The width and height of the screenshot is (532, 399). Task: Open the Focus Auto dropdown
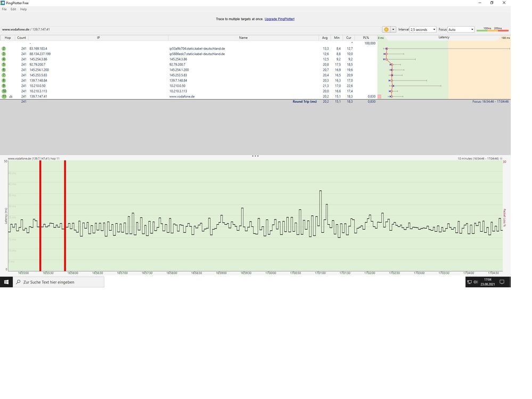[x=461, y=29]
